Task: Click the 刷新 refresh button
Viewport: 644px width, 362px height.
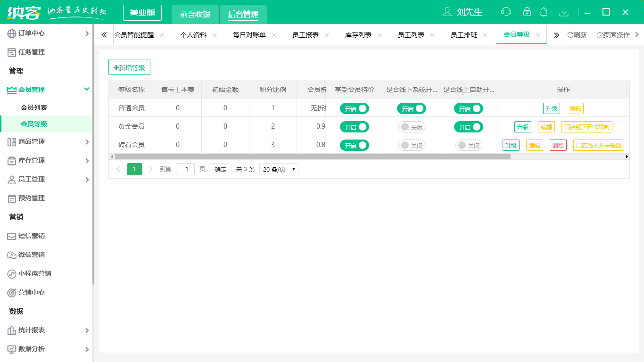Action: click(577, 35)
